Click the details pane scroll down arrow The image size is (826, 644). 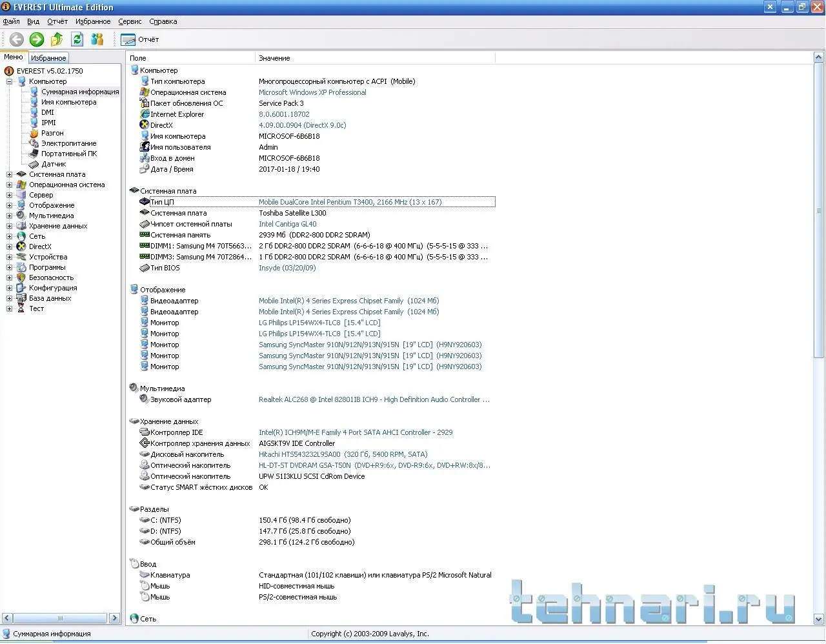tap(819, 619)
